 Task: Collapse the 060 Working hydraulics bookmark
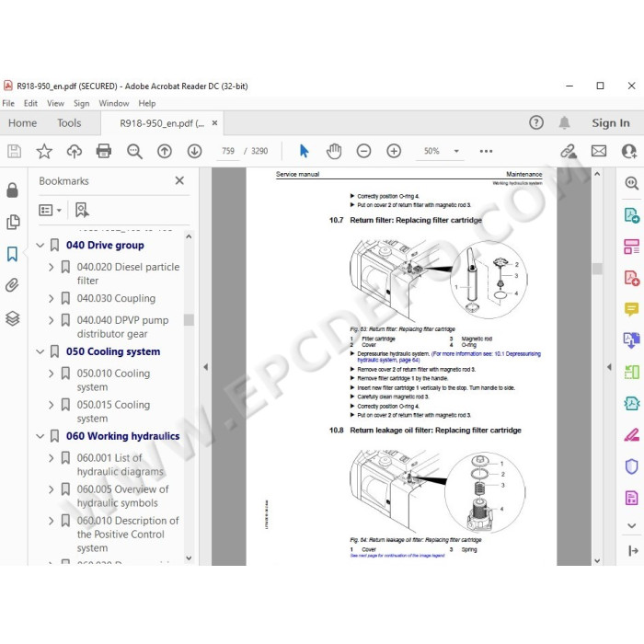(40, 436)
